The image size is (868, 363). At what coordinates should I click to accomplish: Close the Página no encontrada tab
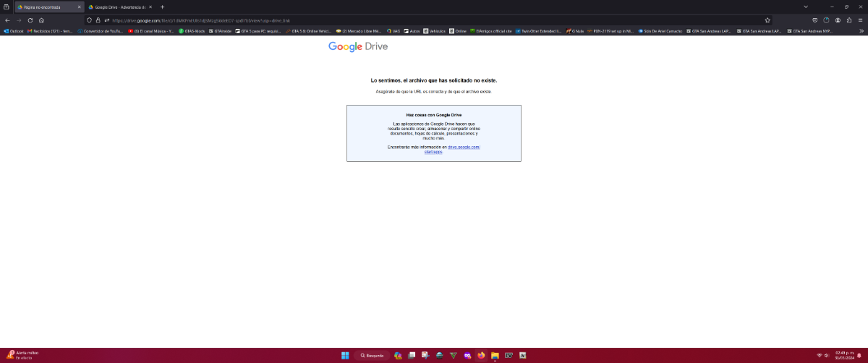(x=79, y=7)
